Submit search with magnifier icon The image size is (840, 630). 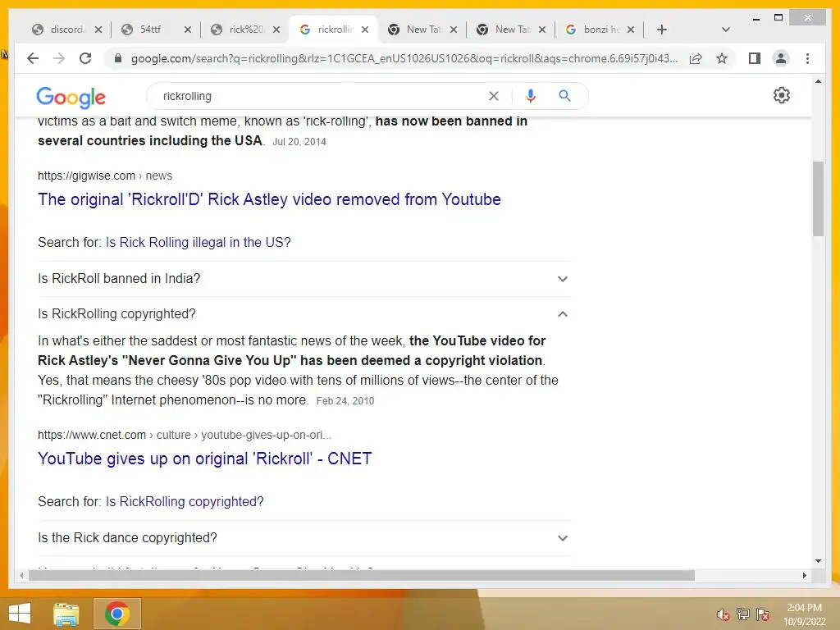point(564,96)
